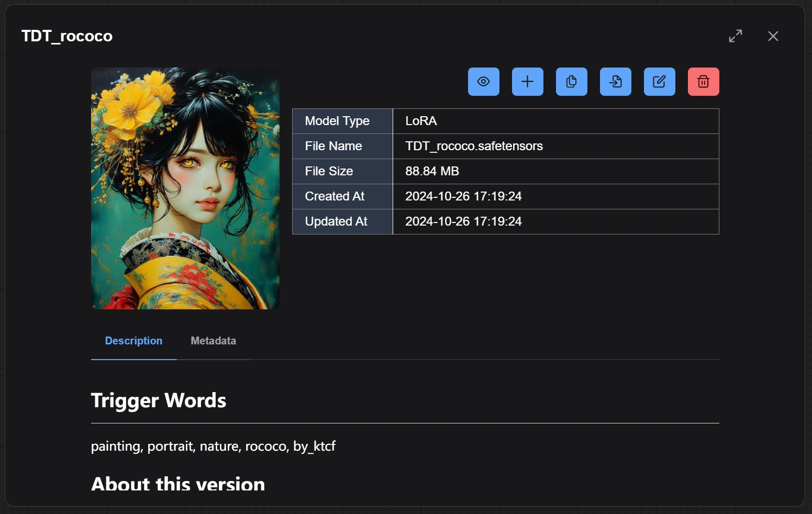Click the About this version heading

click(178, 484)
